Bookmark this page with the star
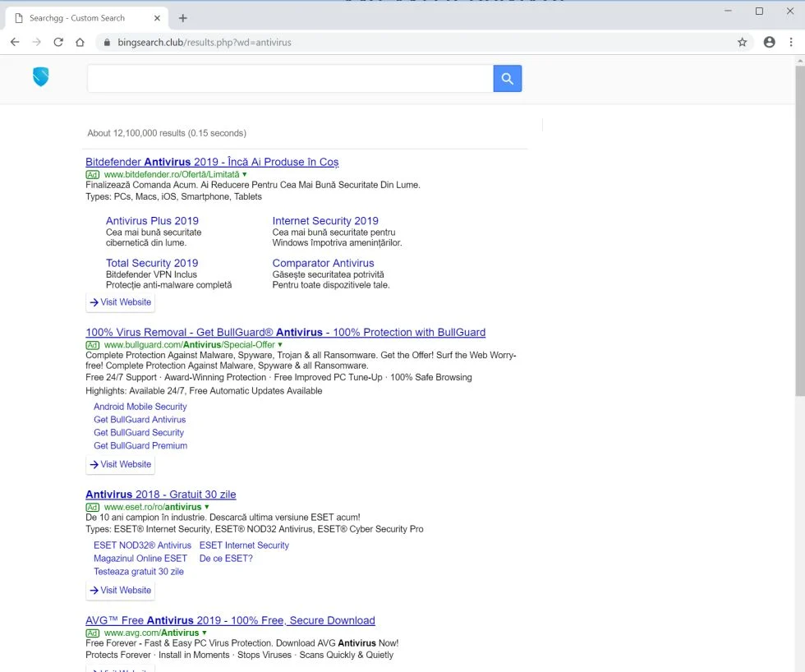 click(742, 42)
